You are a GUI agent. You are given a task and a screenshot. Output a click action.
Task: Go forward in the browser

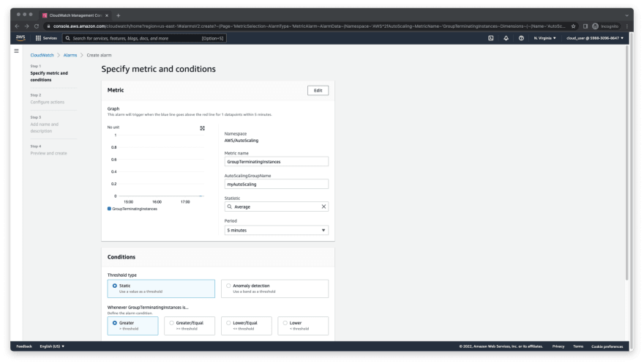point(26,26)
